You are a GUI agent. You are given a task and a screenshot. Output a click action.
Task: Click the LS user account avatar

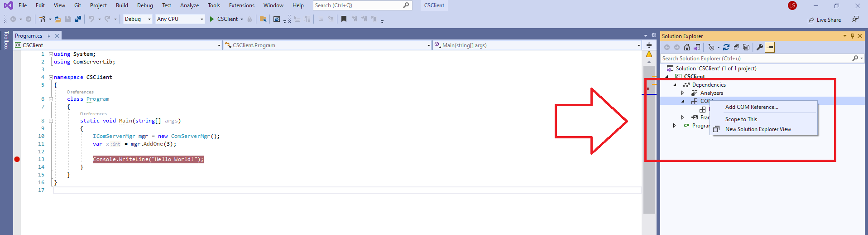coord(792,5)
